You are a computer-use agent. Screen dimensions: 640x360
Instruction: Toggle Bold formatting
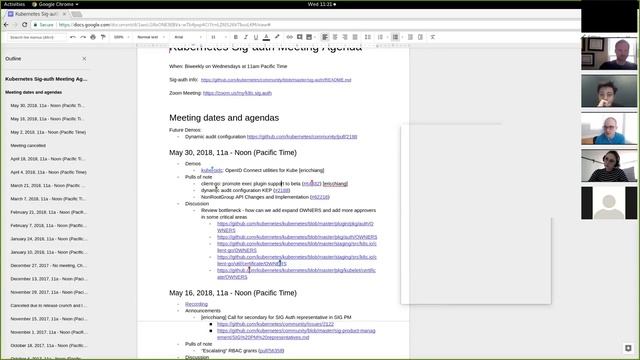[236, 37]
